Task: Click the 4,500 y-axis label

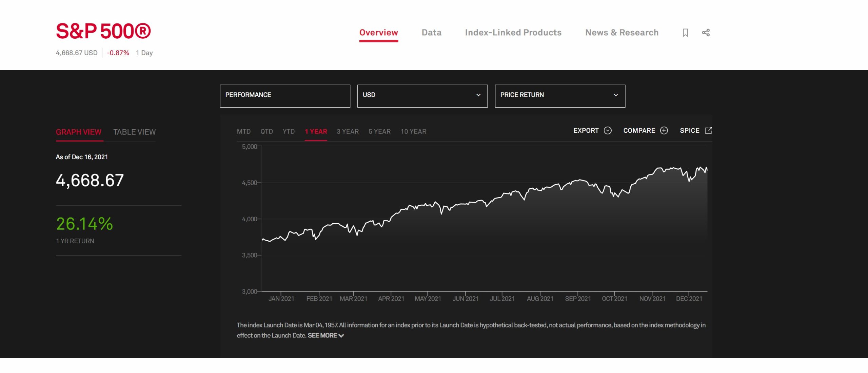Action: tap(249, 183)
